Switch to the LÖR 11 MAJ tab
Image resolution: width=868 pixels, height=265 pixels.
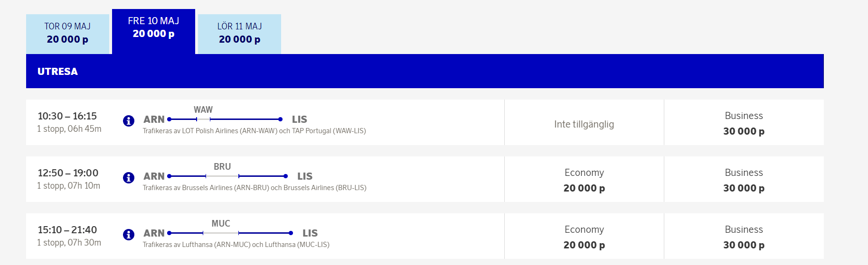click(x=239, y=33)
